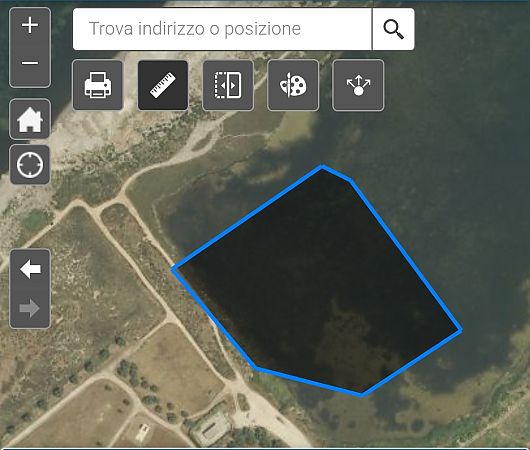Click the magnifier search button
The height and width of the screenshot is (450, 530).
[393, 29]
